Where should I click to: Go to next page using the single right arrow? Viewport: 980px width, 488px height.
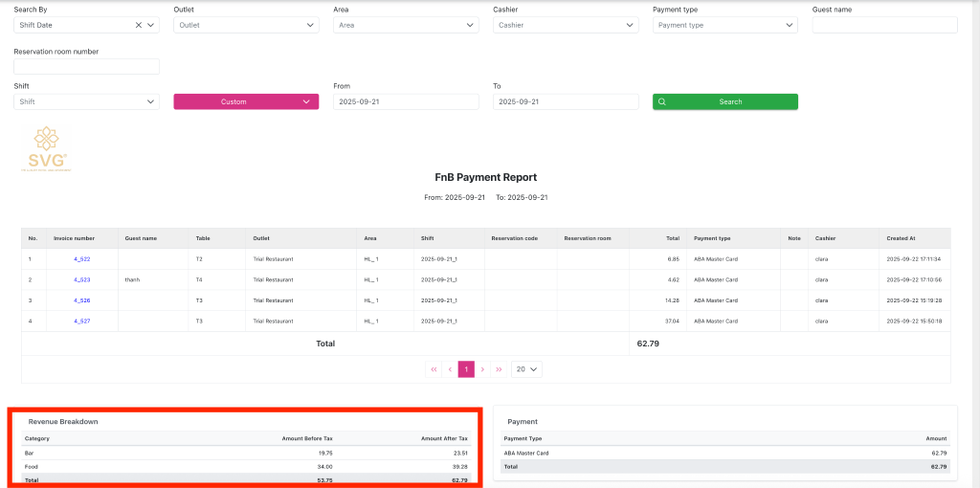click(x=482, y=368)
